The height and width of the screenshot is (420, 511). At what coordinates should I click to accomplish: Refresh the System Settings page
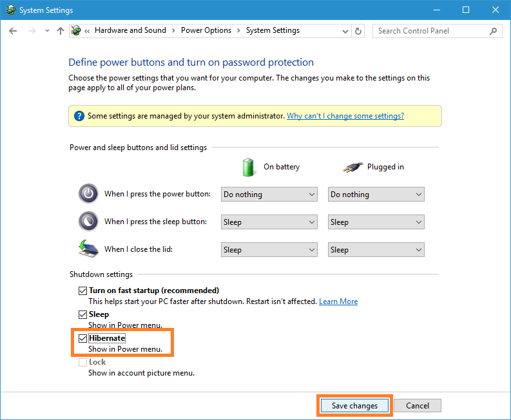358,32
